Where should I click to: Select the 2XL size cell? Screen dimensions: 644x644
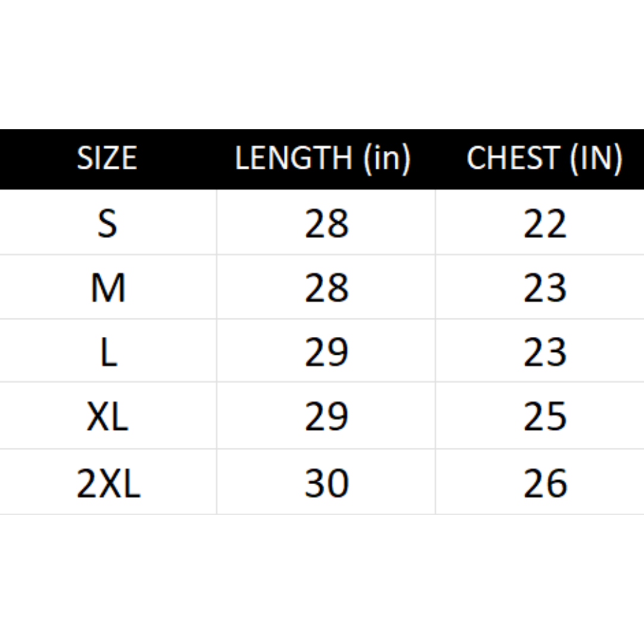click(109, 483)
